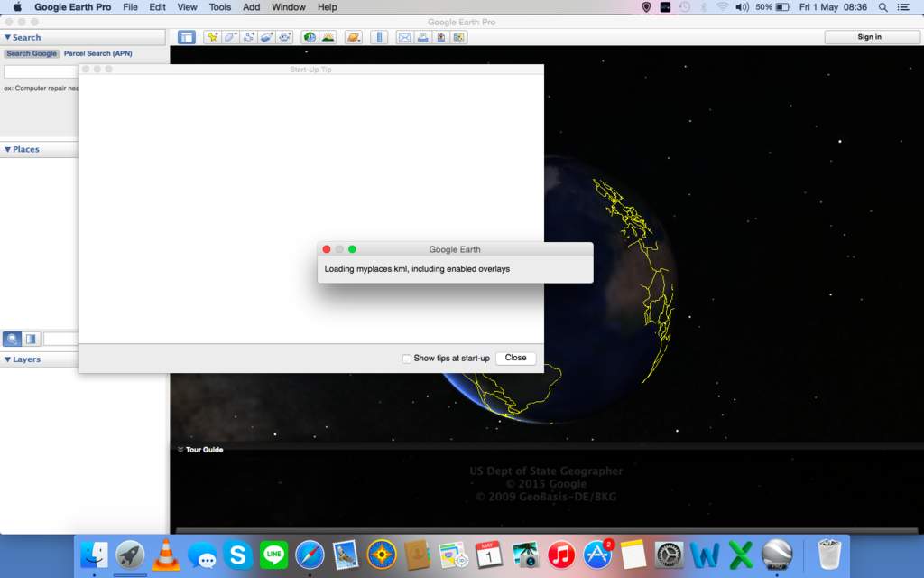Open System Preferences in the Dock
This screenshot has height=578, width=924.
pos(670,555)
